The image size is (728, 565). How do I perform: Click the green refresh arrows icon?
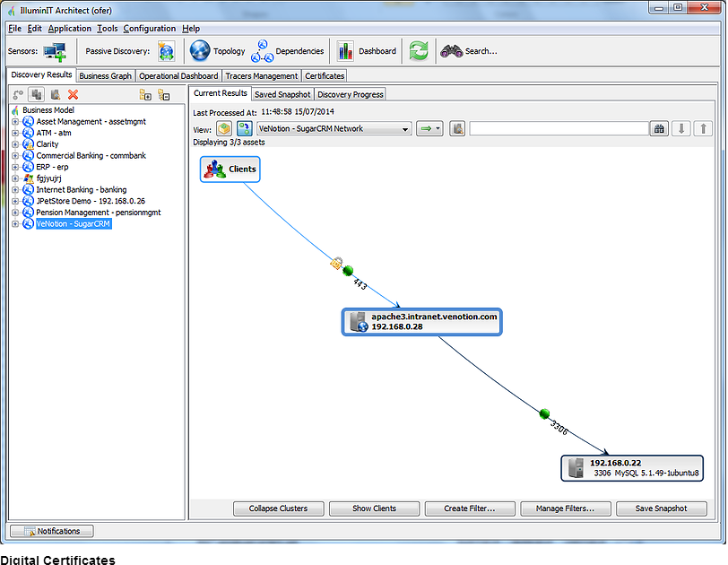[x=419, y=51]
